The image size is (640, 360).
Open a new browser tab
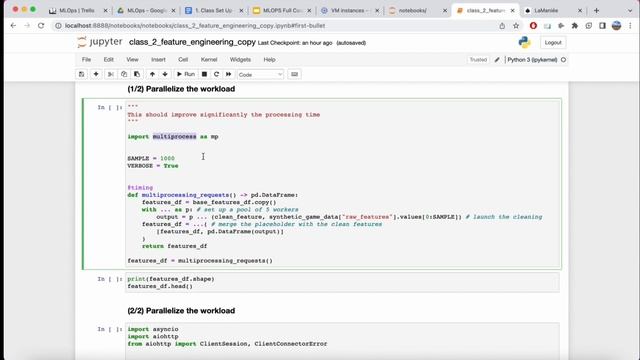click(x=596, y=11)
